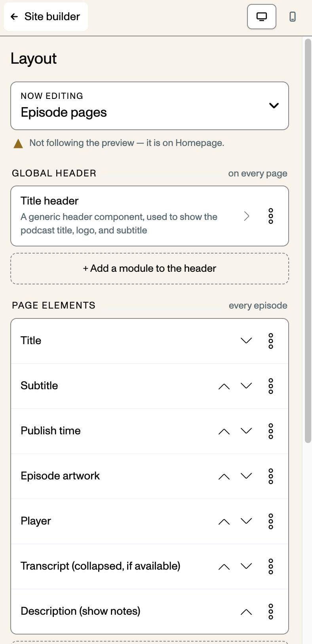312x644 pixels.
Task: Switch to mobile preview mode
Action: [x=293, y=17]
